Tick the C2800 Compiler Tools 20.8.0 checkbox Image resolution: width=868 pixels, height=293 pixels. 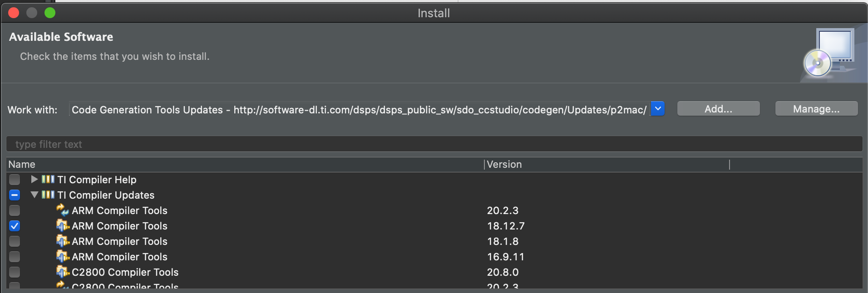15,272
